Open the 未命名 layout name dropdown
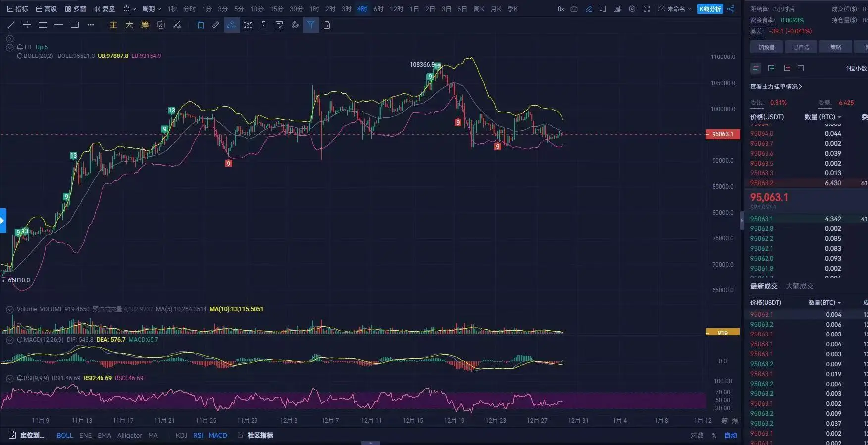Image resolution: width=868 pixels, height=445 pixels. [674, 9]
